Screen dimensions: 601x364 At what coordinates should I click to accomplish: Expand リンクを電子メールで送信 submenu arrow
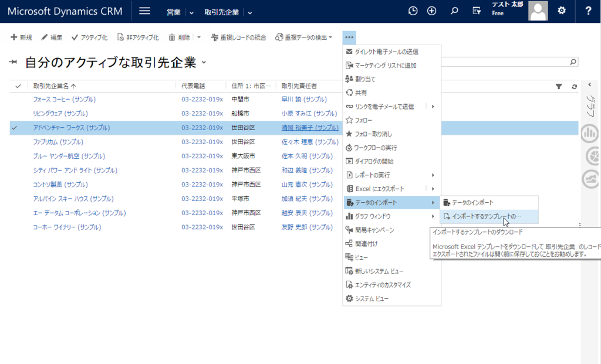(x=433, y=107)
